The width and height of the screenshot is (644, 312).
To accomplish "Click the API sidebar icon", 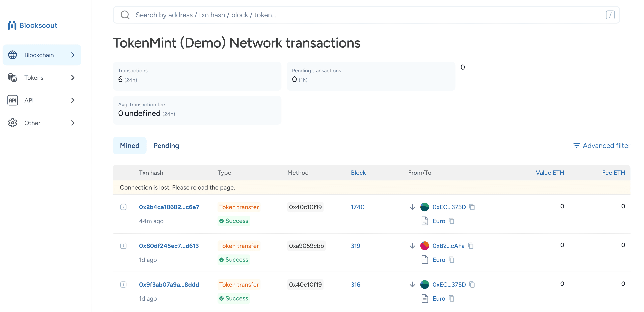I will [x=13, y=100].
